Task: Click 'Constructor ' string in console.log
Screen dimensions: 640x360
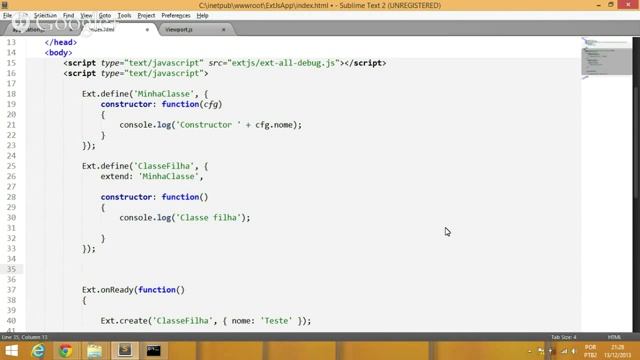Action: pos(208,125)
